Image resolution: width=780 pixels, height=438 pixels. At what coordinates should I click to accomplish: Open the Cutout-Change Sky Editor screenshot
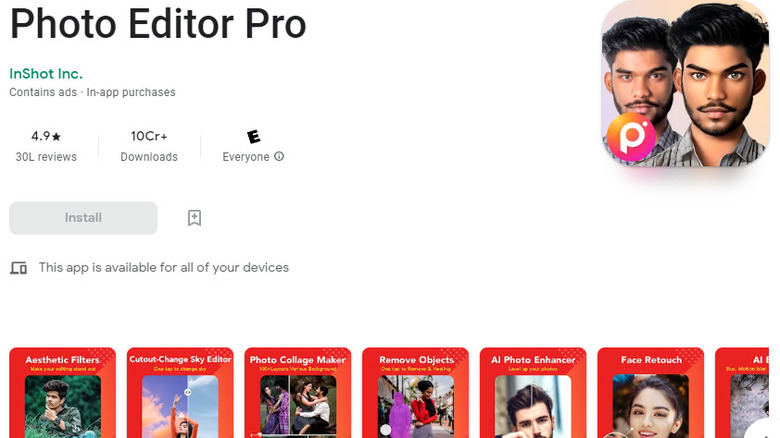(x=180, y=393)
